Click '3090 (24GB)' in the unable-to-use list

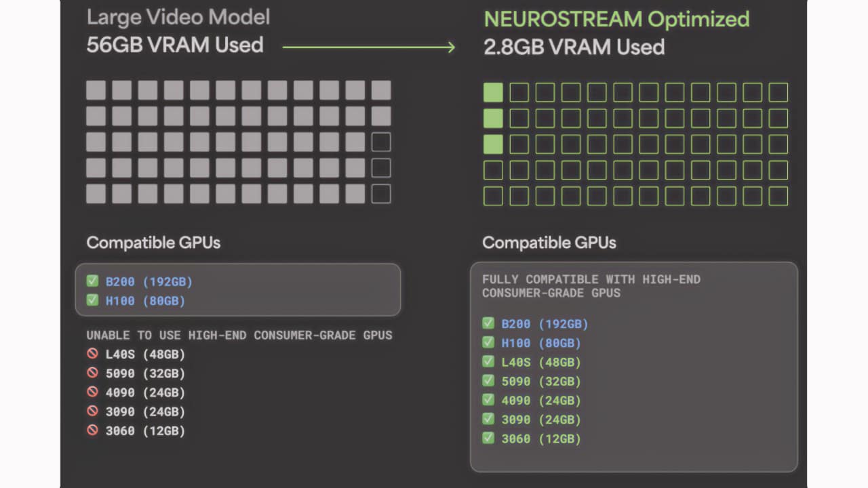146,411
